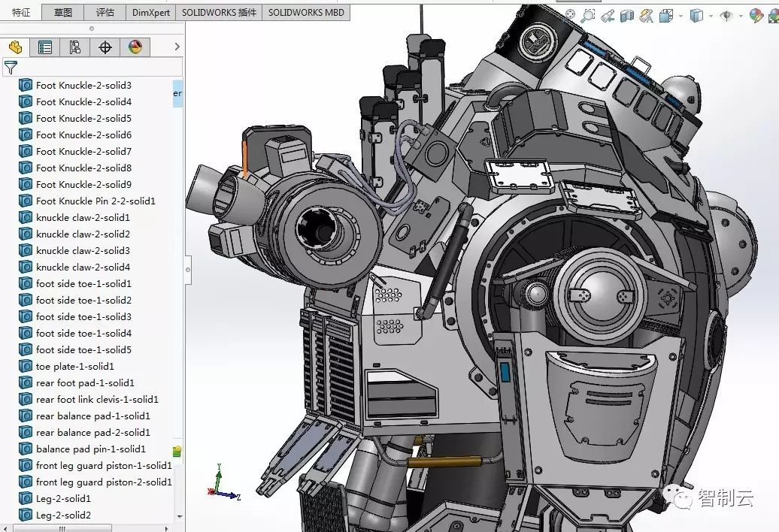Select Foot Knuckle Pin 2-2-solid1

[x=95, y=201]
